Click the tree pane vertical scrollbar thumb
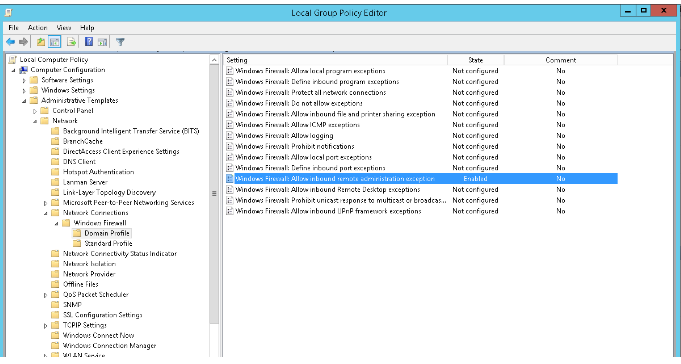681x364 pixels. 214,193
